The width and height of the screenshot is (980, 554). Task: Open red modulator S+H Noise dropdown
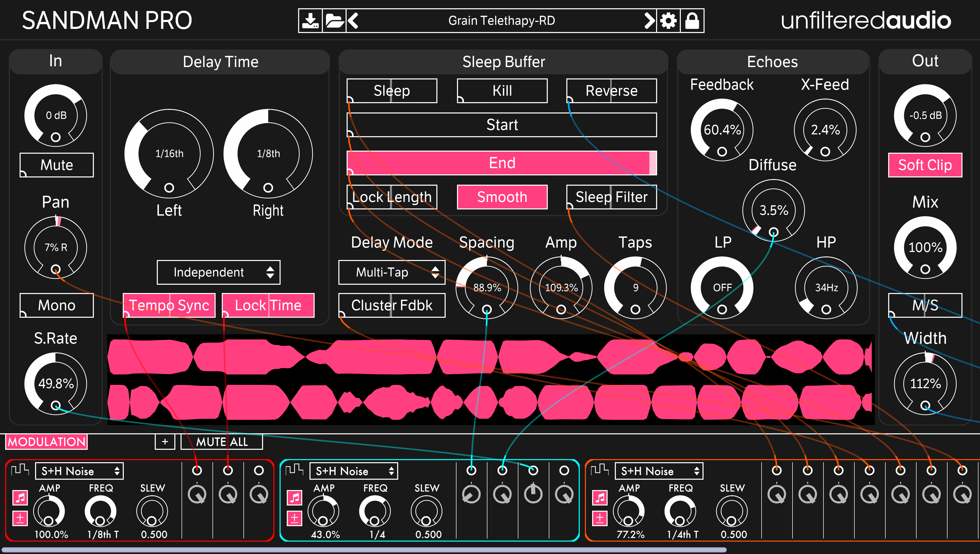[x=79, y=471]
